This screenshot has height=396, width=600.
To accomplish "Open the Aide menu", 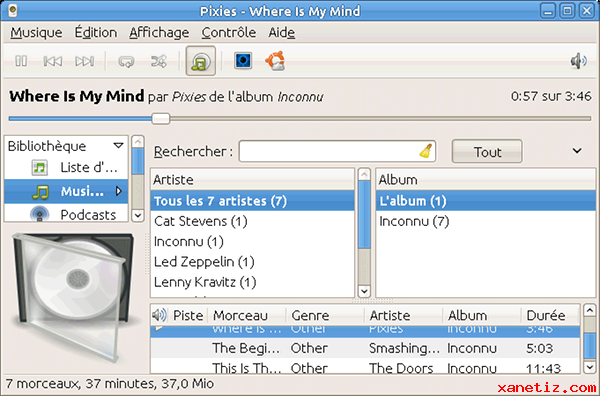I will tap(282, 33).
